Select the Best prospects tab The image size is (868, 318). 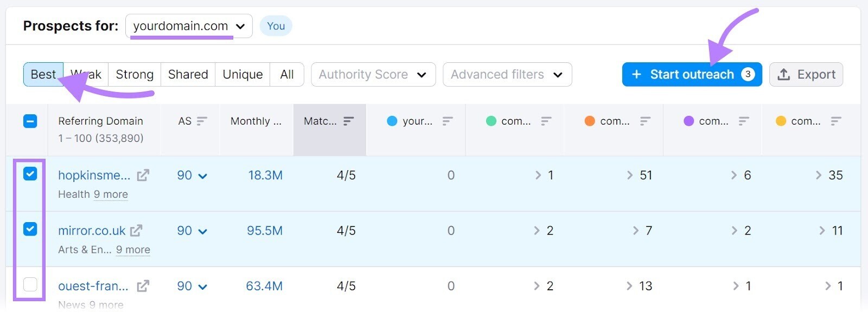tap(43, 75)
